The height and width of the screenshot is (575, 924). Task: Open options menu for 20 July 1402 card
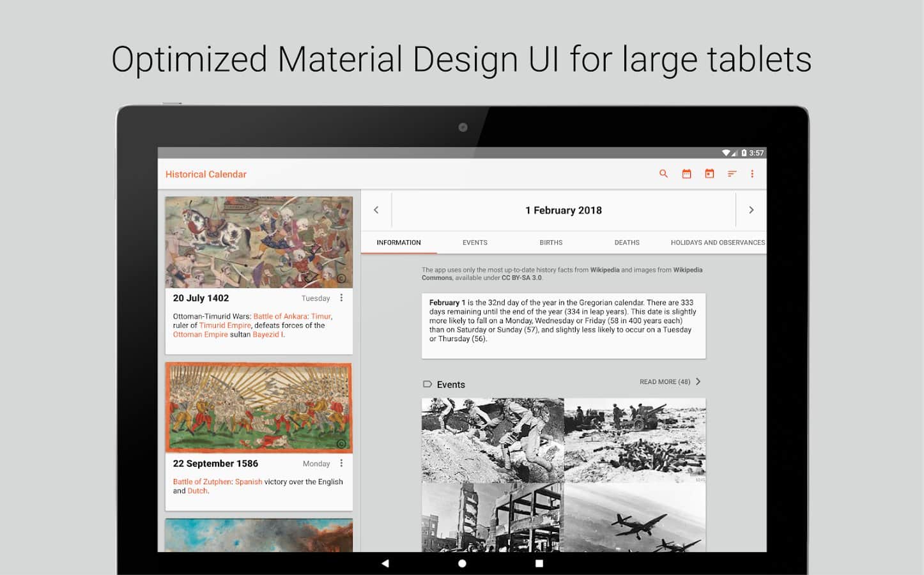[341, 298]
